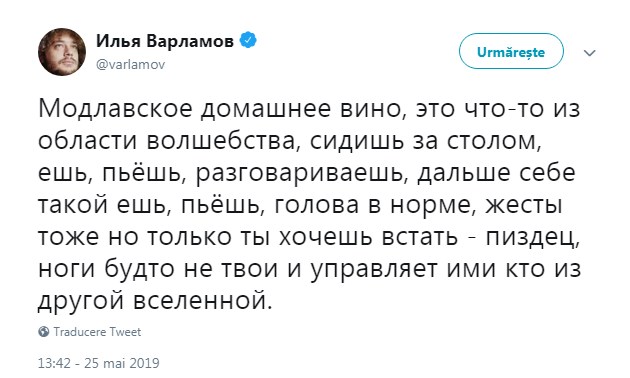Visit the @varlamov handle link
The image size is (630, 378).
(x=131, y=65)
